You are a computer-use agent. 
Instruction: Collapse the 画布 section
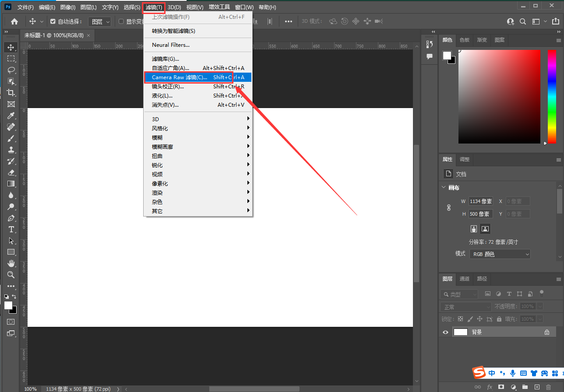(x=443, y=188)
